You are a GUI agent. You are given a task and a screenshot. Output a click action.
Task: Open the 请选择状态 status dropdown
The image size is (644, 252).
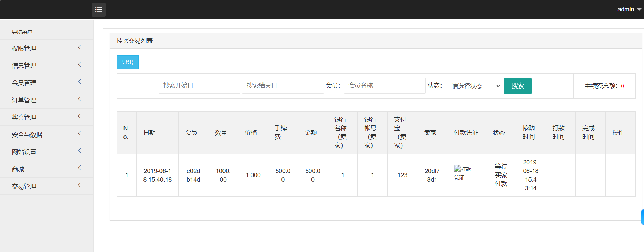tap(474, 86)
